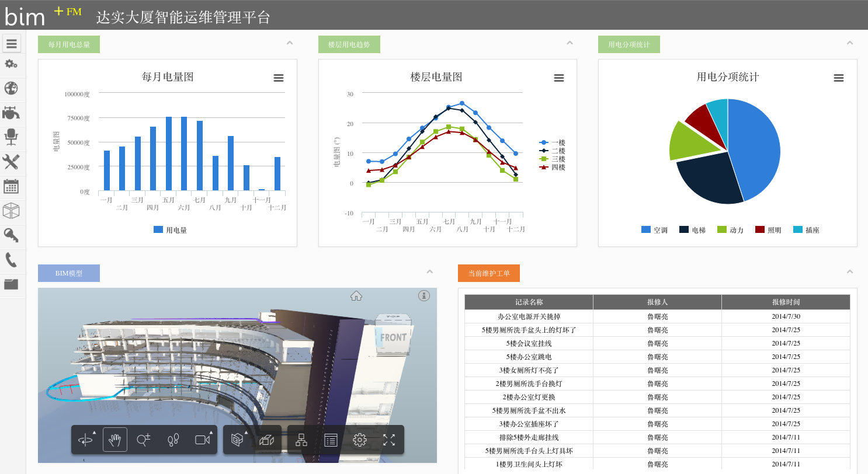Toggle the 动力 slice in pie legend
Viewport: 868px width, 474px height.
click(x=731, y=230)
